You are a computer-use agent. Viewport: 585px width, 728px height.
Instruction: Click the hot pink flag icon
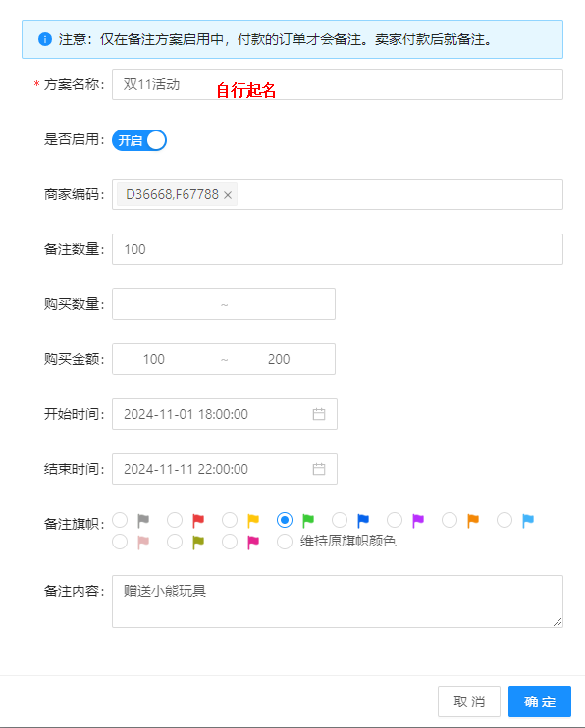pos(253,542)
